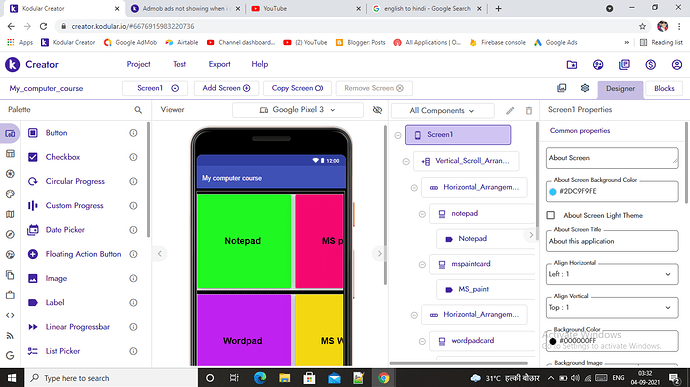This screenshot has width=690, height=387.
Task: Select the Notepad label in component tree
Action: click(473, 239)
